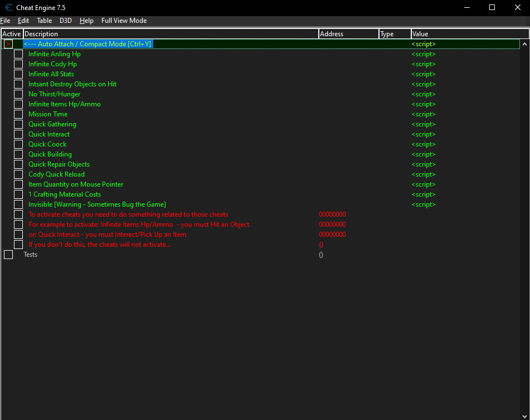Image resolution: width=530 pixels, height=420 pixels.
Task: Click the Type column header
Action: (x=395, y=34)
